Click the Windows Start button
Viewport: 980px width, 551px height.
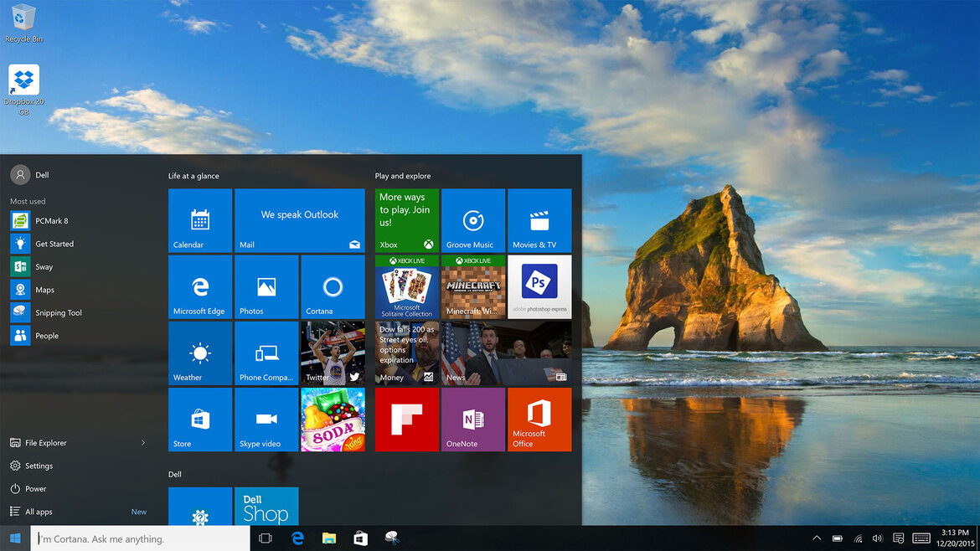click(x=15, y=538)
